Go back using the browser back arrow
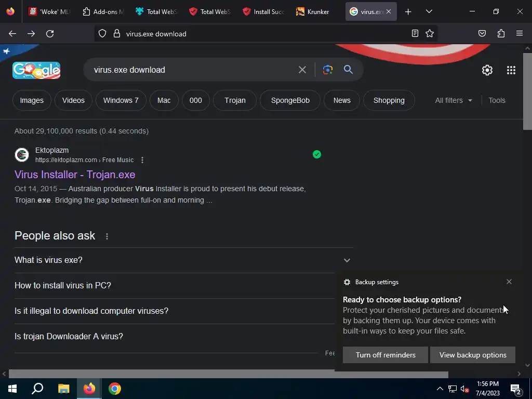This screenshot has height=399, width=532. [x=12, y=34]
